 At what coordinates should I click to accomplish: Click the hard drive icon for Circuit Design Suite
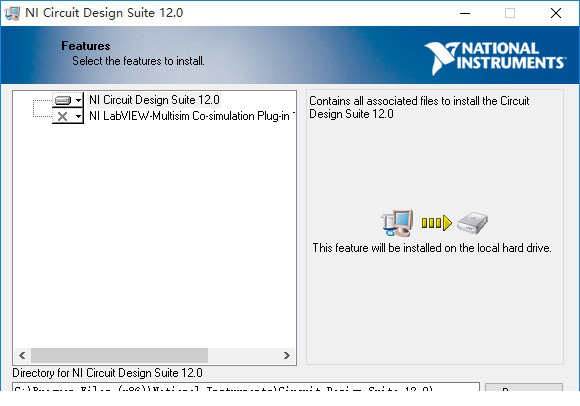pyautogui.click(x=63, y=100)
